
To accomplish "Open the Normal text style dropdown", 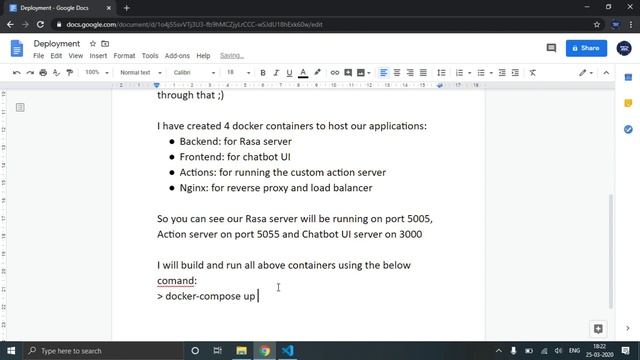I will tap(140, 73).
